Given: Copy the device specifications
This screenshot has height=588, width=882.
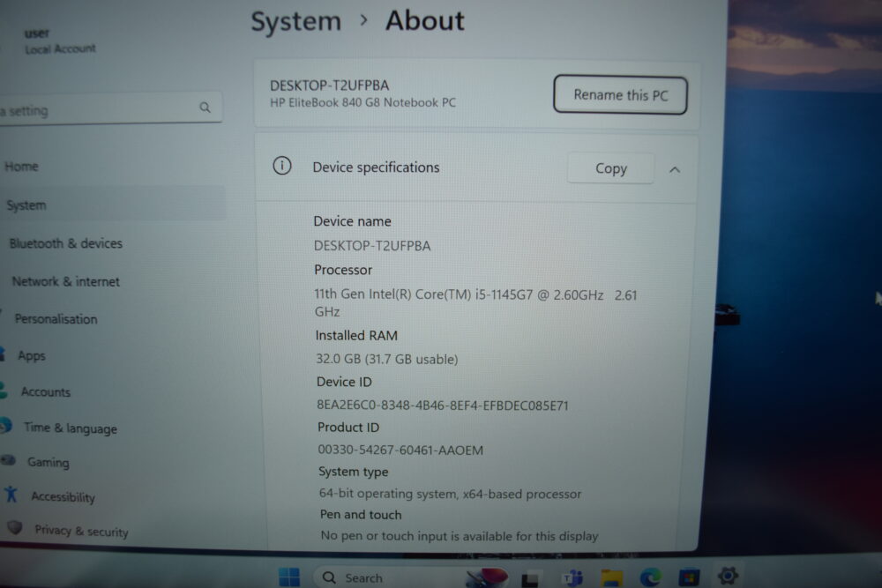Looking at the screenshot, I should [x=610, y=168].
